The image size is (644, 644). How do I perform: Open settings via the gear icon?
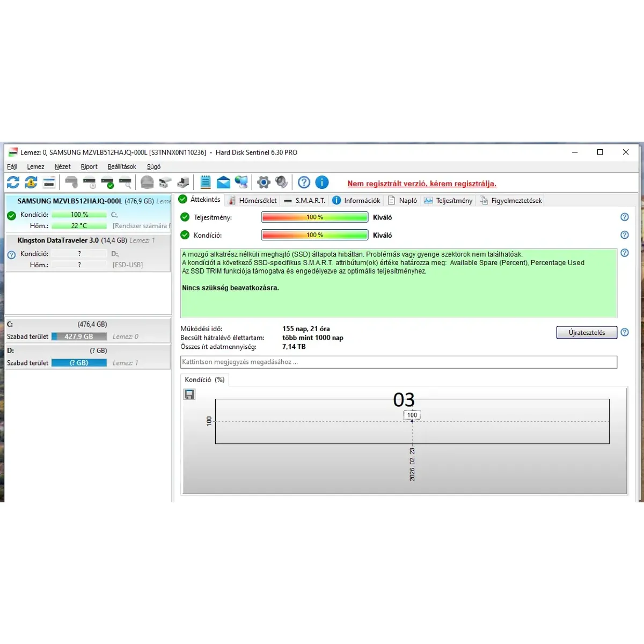264,182
